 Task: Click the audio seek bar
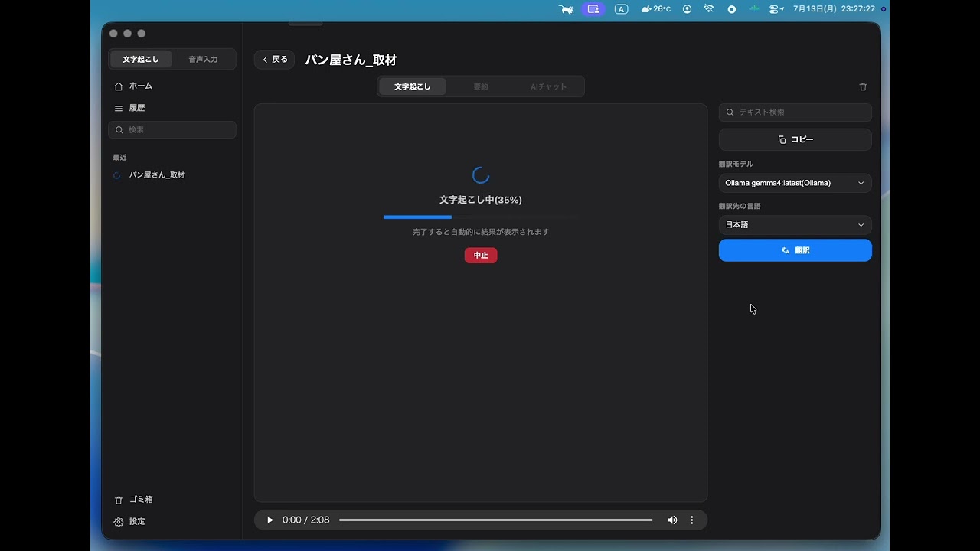point(495,520)
